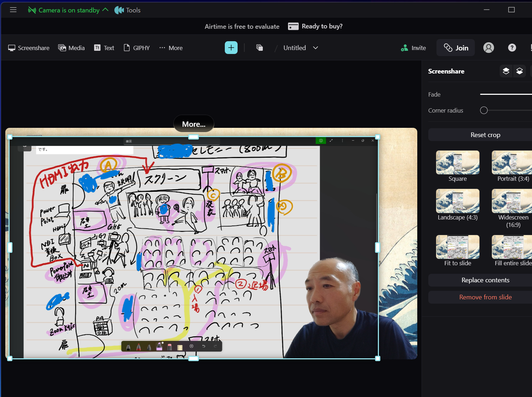Open the More toolbar overflow menu
Screen dimensions: 532x397
point(171,48)
